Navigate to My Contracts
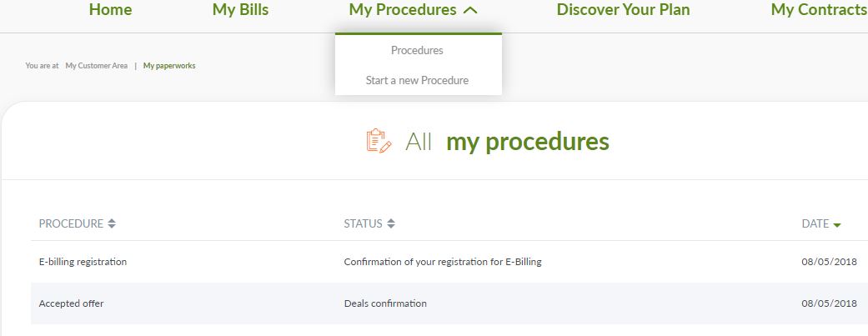 click(x=818, y=10)
